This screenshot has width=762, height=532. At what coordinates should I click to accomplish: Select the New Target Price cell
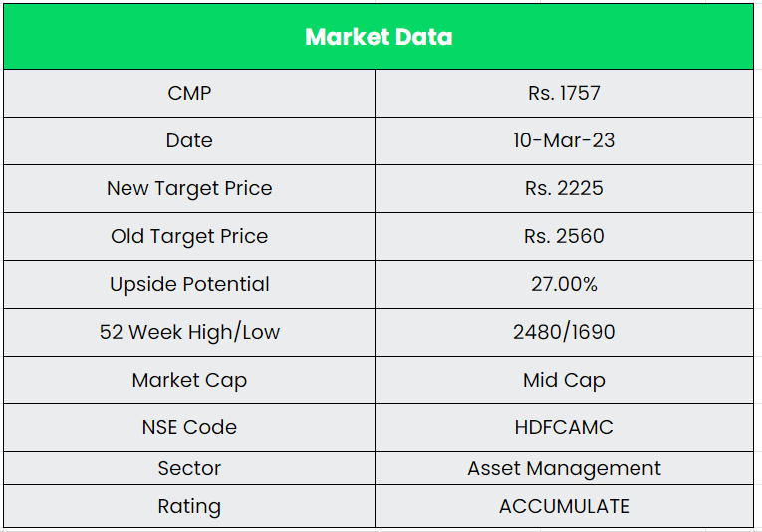189,188
